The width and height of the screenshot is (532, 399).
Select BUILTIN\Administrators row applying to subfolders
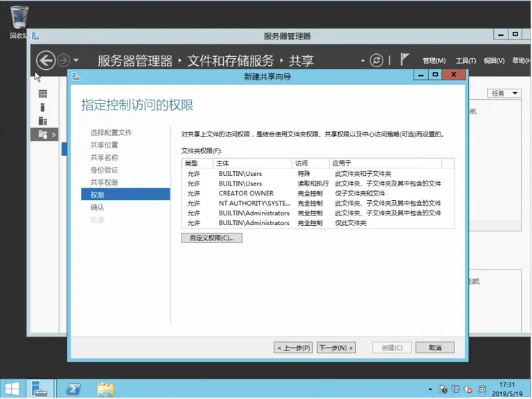click(x=318, y=213)
